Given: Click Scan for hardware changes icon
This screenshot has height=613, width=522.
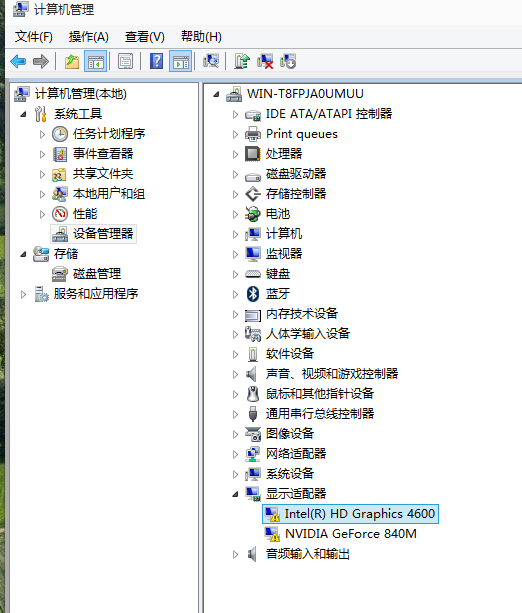Looking at the screenshot, I should tap(211, 61).
